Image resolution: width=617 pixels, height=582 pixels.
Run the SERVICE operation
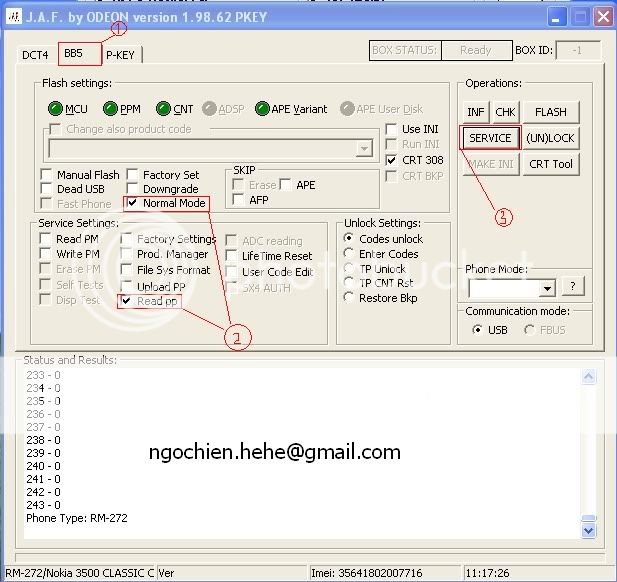tap(490, 138)
